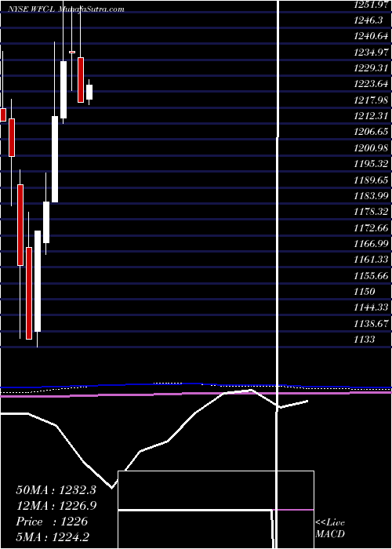Screen dimensions: 392x549
Task: Click the 1172.66 price axis label
Action: click(x=372, y=228)
